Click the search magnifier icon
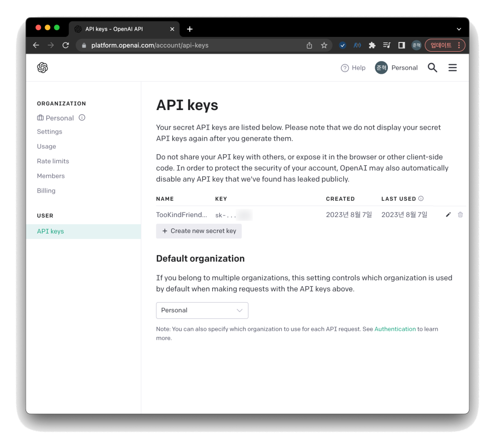The image size is (495, 448). pyautogui.click(x=432, y=68)
